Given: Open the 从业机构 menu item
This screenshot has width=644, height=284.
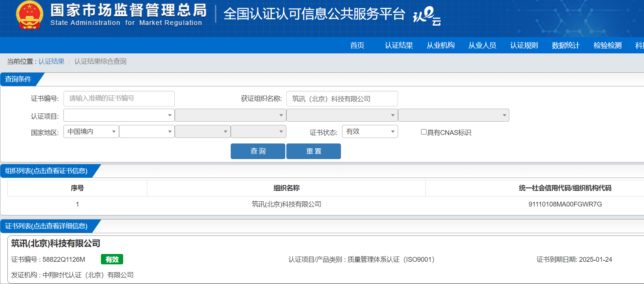Looking at the screenshot, I should pyautogui.click(x=441, y=45).
